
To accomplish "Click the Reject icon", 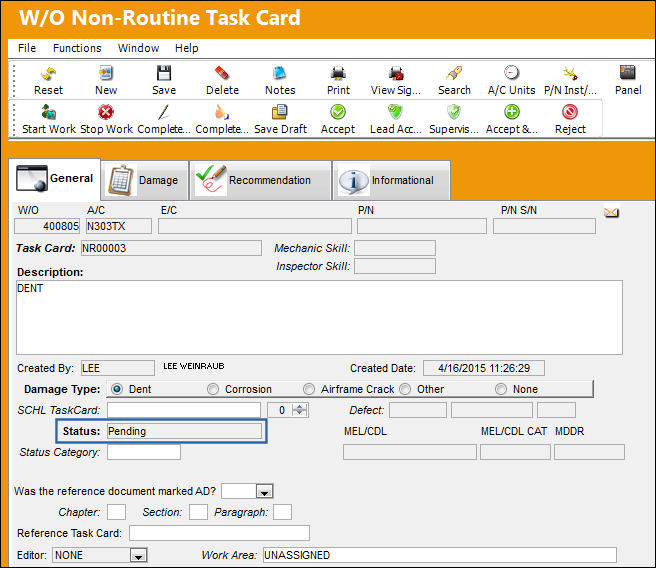I will pos(570,112).
